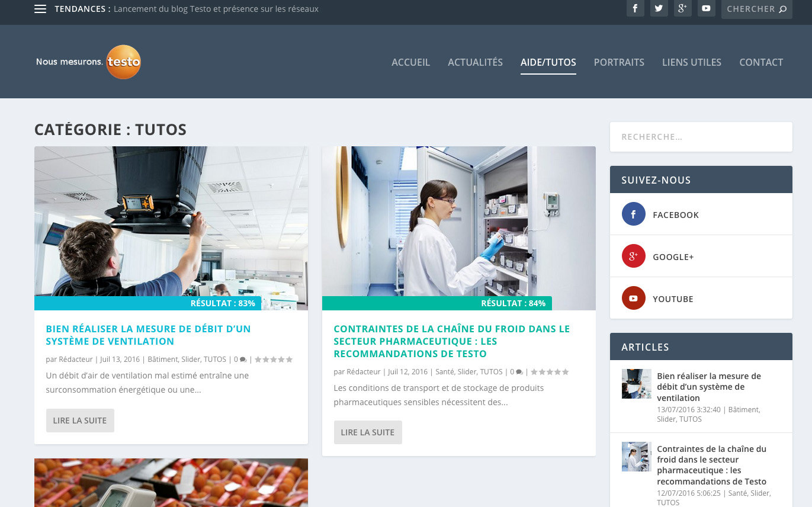Open Bâtiment category in ventilation article meta
The image size is (812, 507).
click(162, 360)
